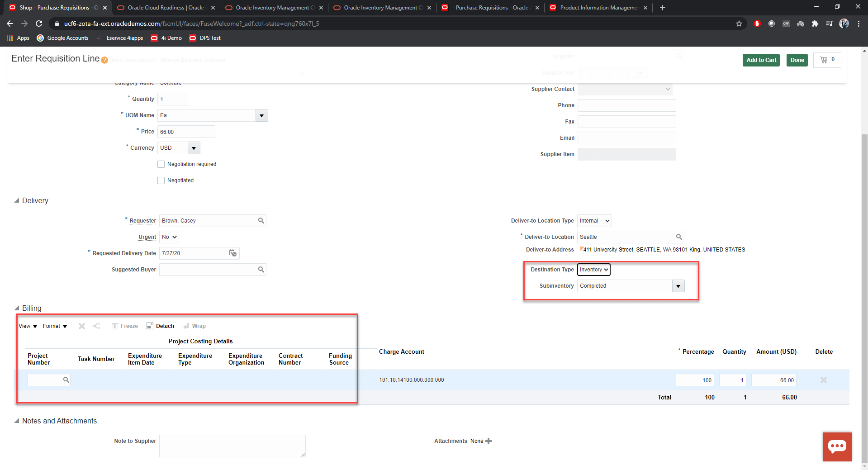Collapse the Delivery section
868x470 pixels.
17,200
